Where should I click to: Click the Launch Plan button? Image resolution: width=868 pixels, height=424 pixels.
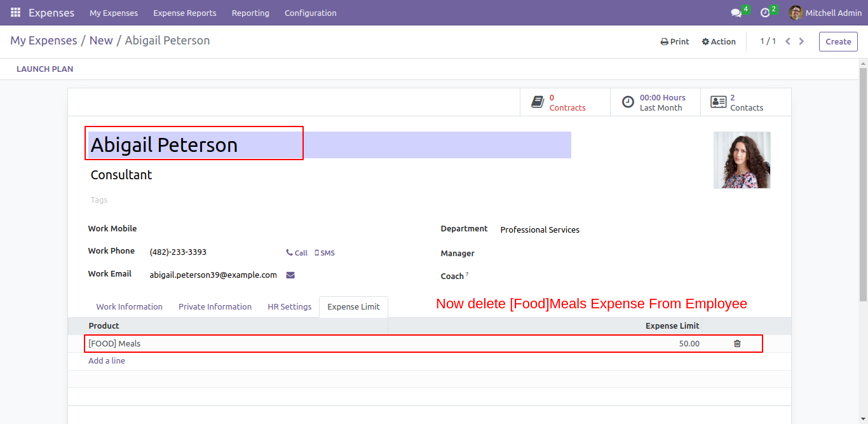coord(44,69)
